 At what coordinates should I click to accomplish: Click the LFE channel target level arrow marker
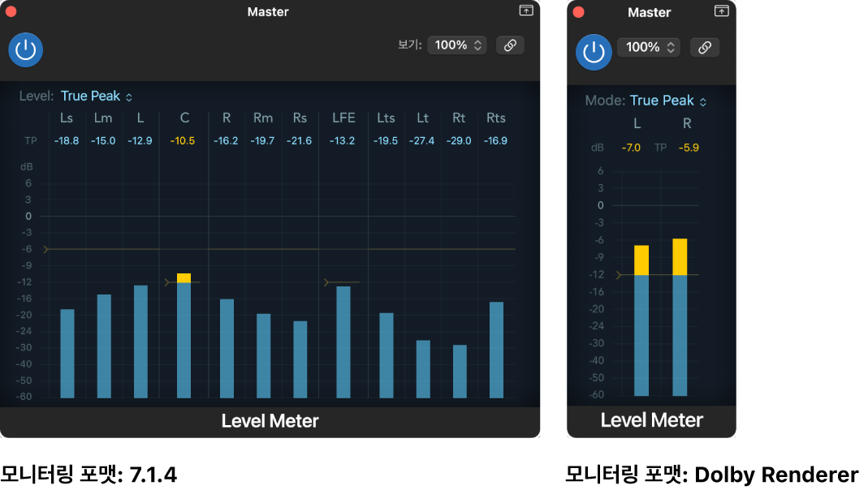326,282
